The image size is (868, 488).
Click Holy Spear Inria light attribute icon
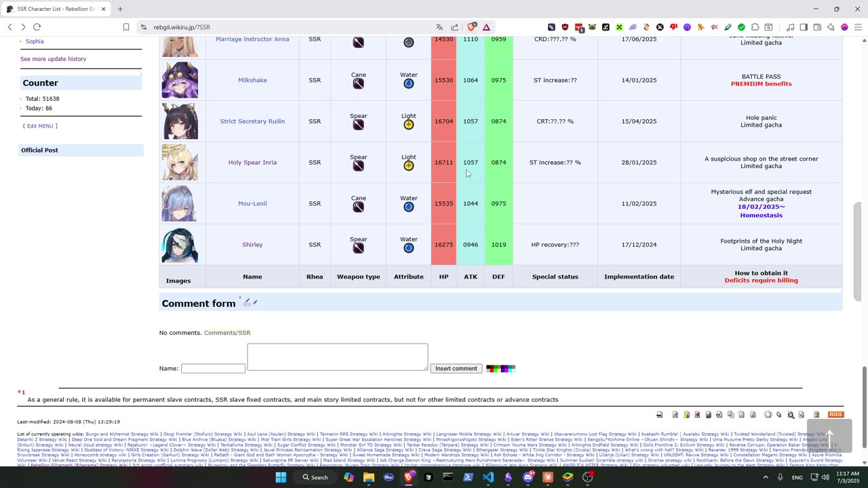point(408,166)
